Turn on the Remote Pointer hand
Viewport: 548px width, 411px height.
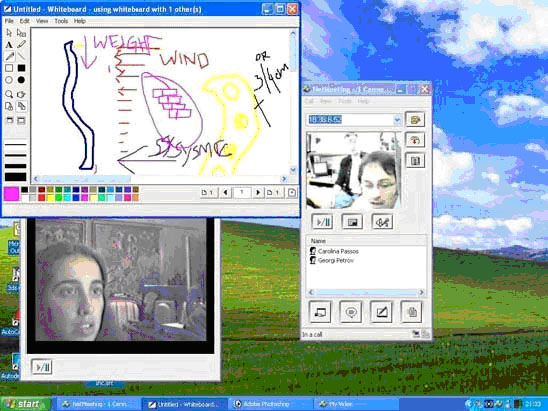[x=21, y=94]
